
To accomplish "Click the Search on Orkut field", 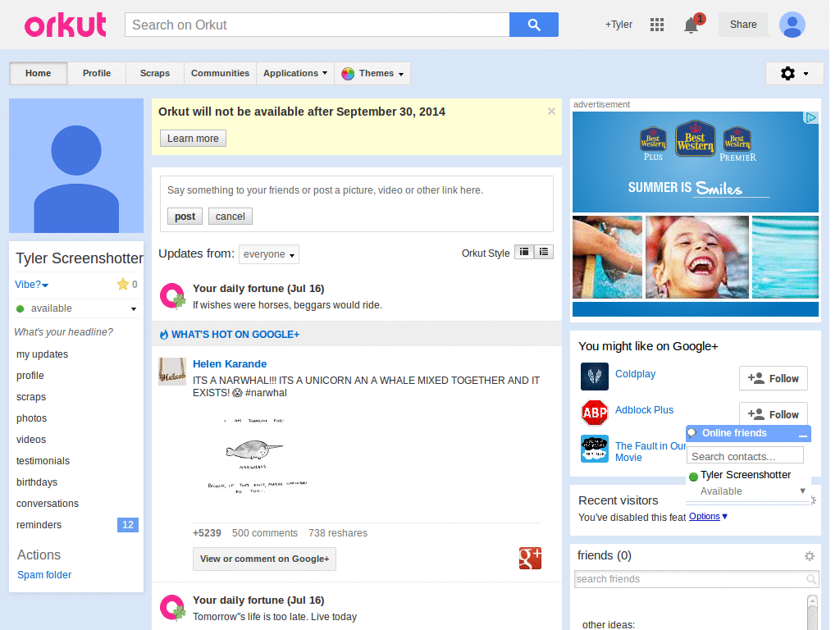I will click(317, 25).
